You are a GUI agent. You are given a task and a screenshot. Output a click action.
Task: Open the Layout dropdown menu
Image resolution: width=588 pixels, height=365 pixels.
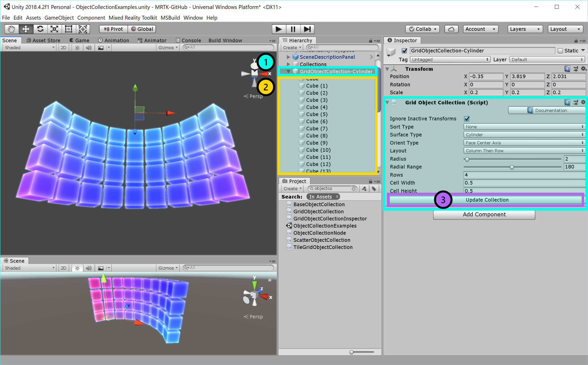tap(523, 150)
